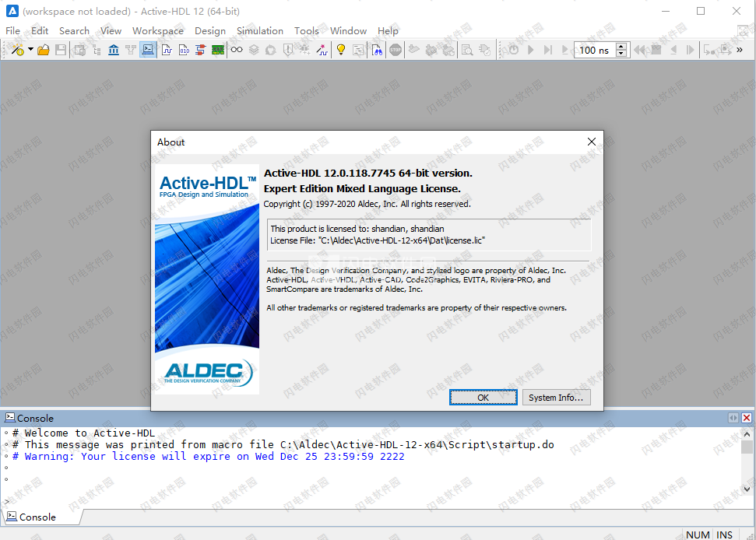The image size is (756, 540).
Task: Close the Console panel with red X
Action: [x=747, y=418]
